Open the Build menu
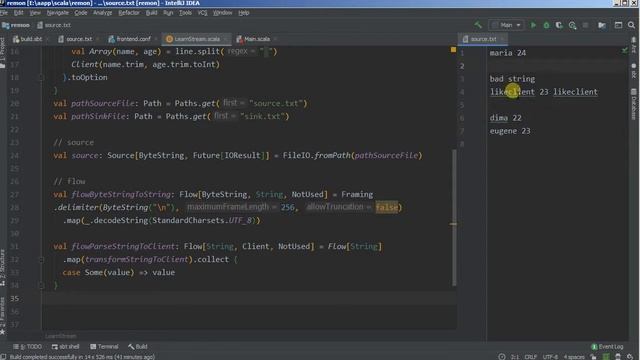The image size is (640, 360). pos(151,13)
